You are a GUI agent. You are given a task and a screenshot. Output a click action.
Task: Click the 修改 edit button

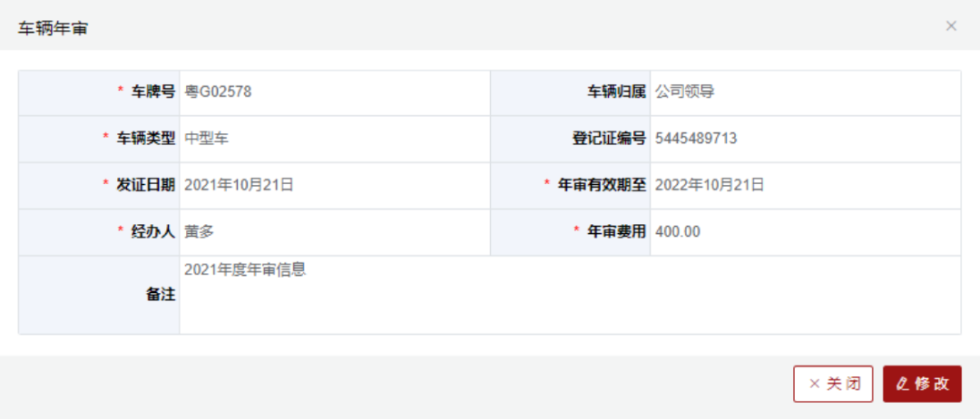922,384
